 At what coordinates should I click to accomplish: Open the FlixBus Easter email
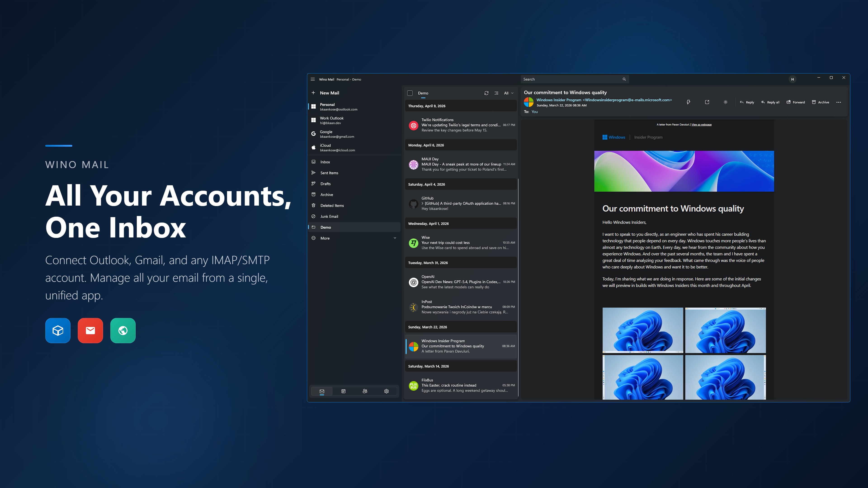click(461, 385)
